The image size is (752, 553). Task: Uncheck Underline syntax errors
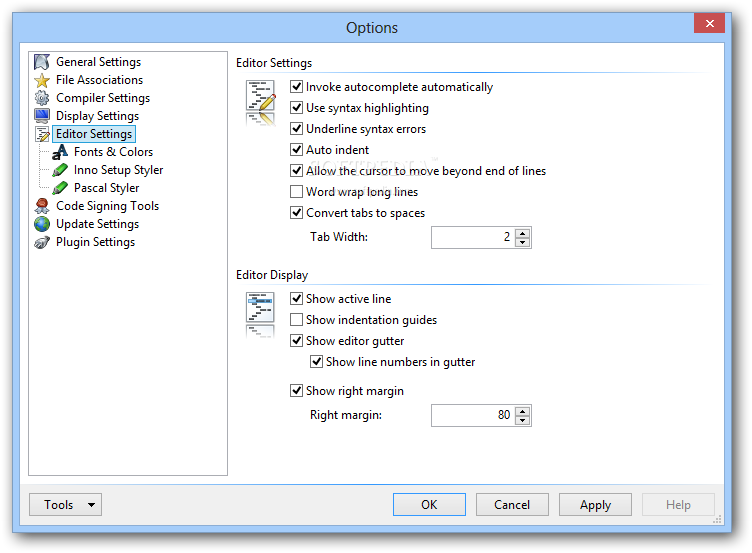[296, 129]
